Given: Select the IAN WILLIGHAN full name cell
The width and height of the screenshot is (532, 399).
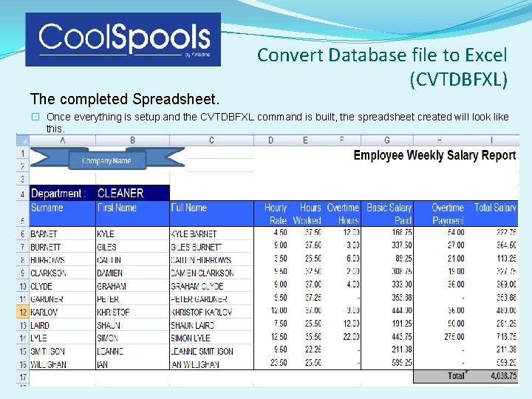Looking at the screenshot, I should [211, 364].
